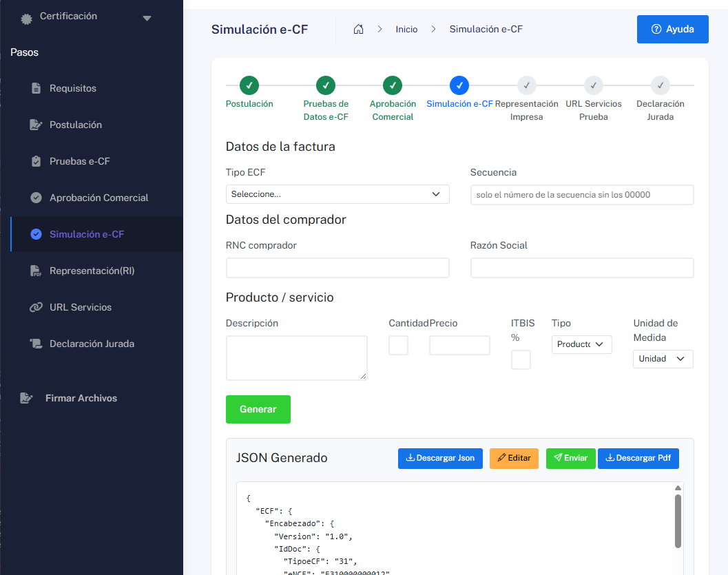Open the Tipo ECF dropdown
Image resolution: width=728 pixels, height=575 pixels.
click(x=337, y=194)
